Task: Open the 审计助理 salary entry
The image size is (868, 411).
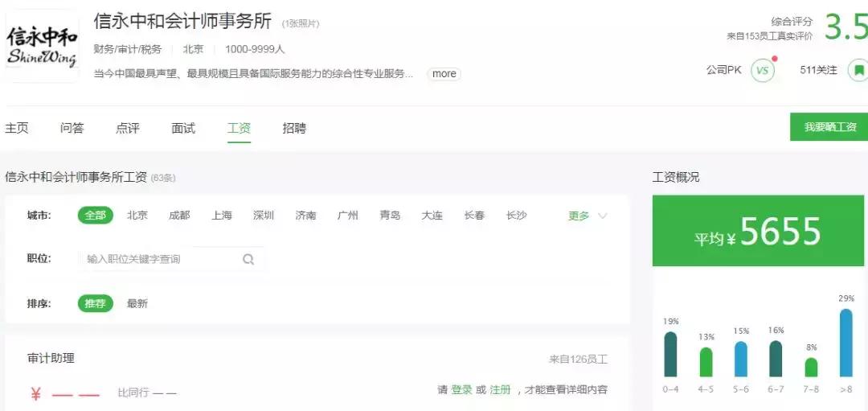Action: (51, 359)
